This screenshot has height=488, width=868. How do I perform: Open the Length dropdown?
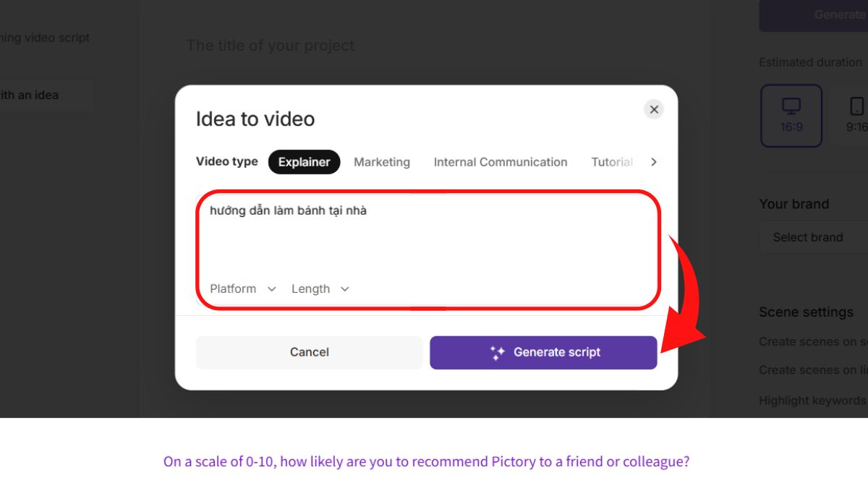(319, 288)
